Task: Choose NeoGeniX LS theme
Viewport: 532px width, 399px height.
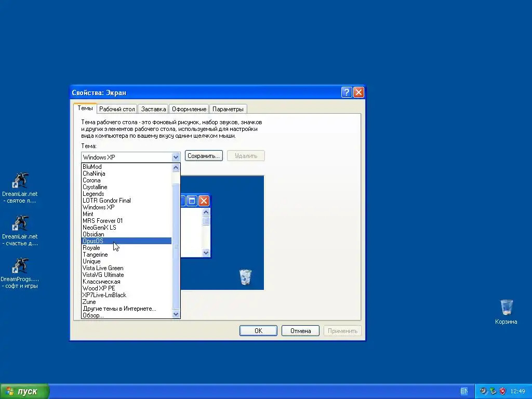Action: coord(127,228)
